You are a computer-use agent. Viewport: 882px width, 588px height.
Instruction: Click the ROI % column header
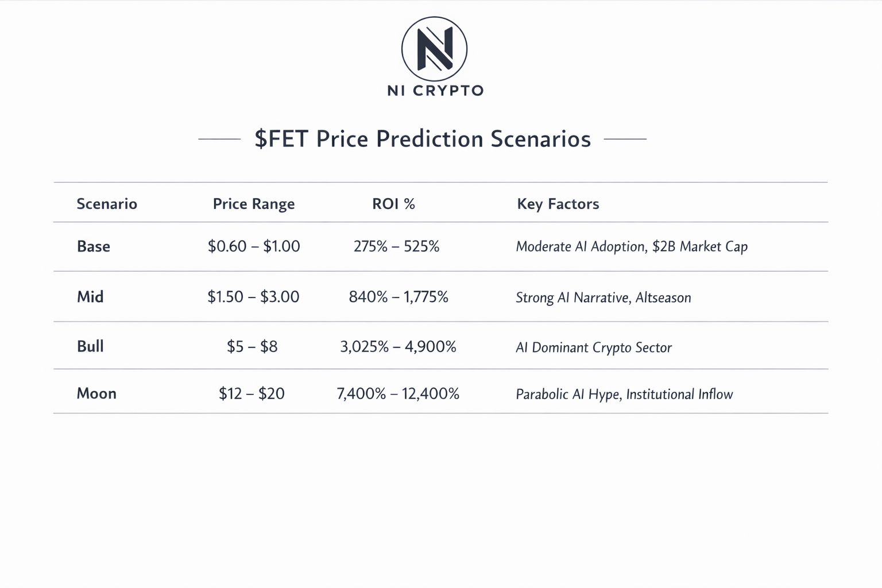click(393, 204)
